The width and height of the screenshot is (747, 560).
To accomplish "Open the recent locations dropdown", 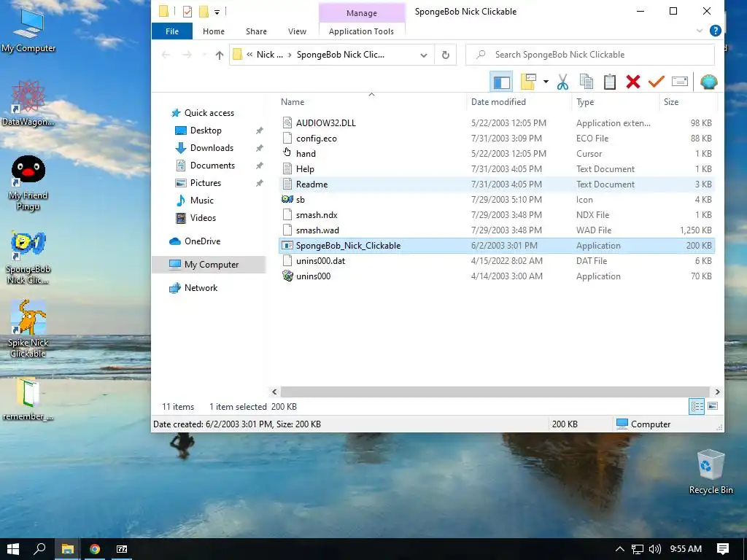I will click(204, 55).
